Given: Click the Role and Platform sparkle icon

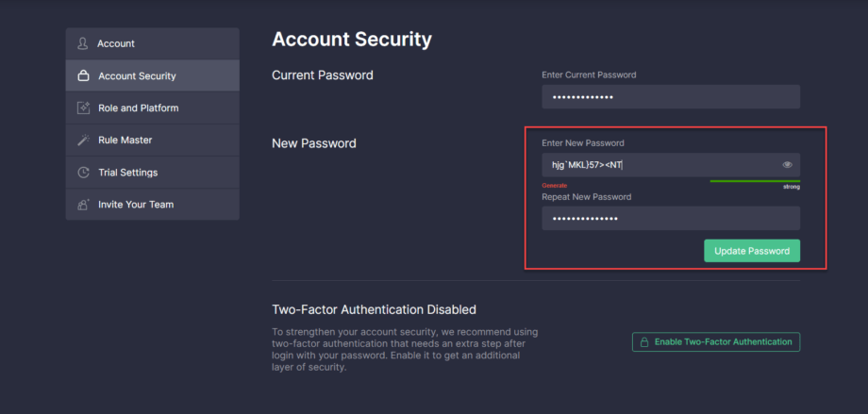Looking at the screenshot, I should (83, 108).
